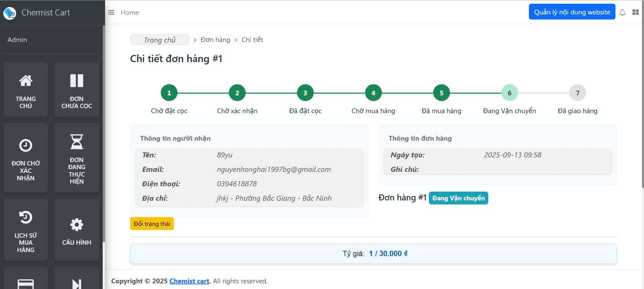Click the Home menu item
644x289 pixels.
[x=130, y=12]
